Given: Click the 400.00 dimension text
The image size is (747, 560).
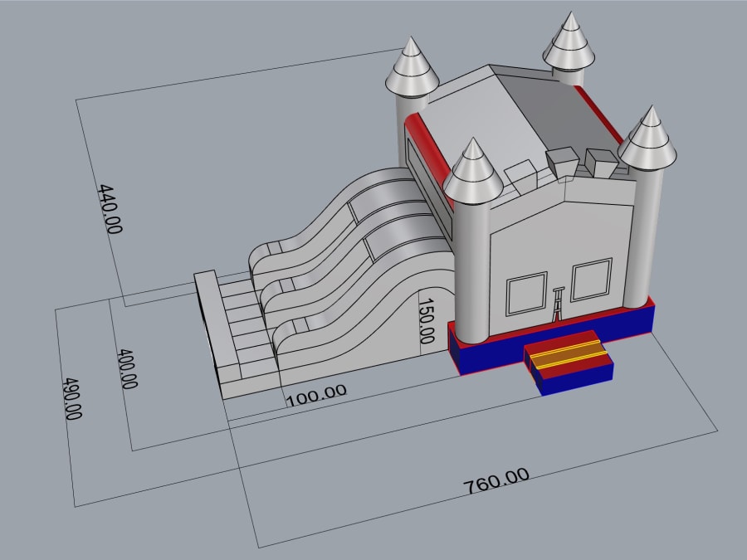Looking at the screenshot, I should [x=127, y=369].
